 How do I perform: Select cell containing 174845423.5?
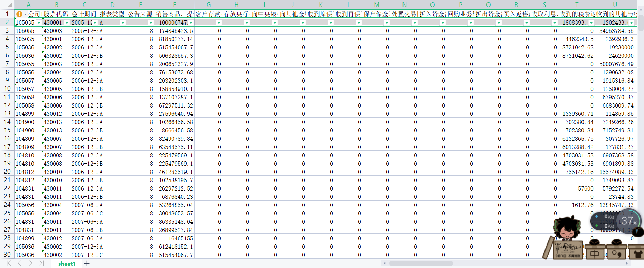tap(174, 31)
